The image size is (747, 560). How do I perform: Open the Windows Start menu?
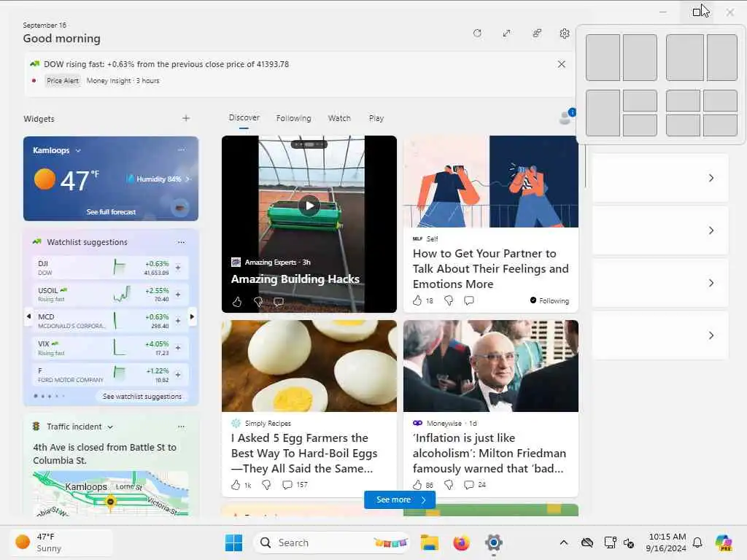[x=233, y=542]
